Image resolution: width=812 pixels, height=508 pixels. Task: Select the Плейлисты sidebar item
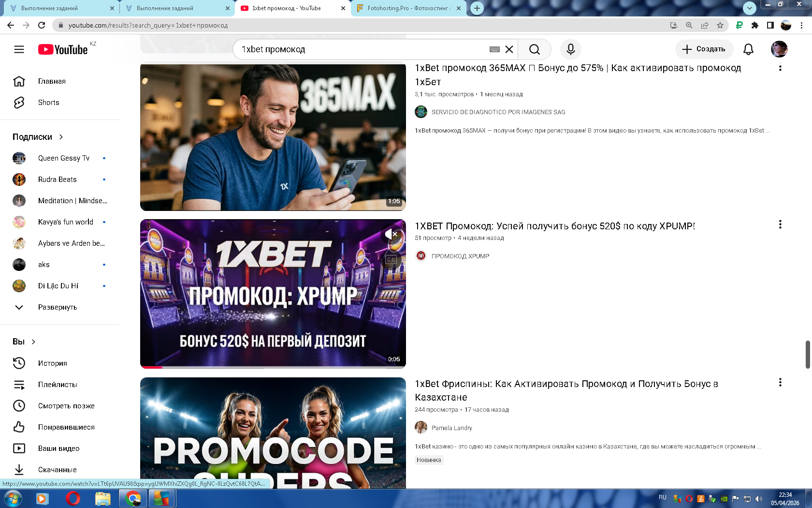tap(58, 385)
